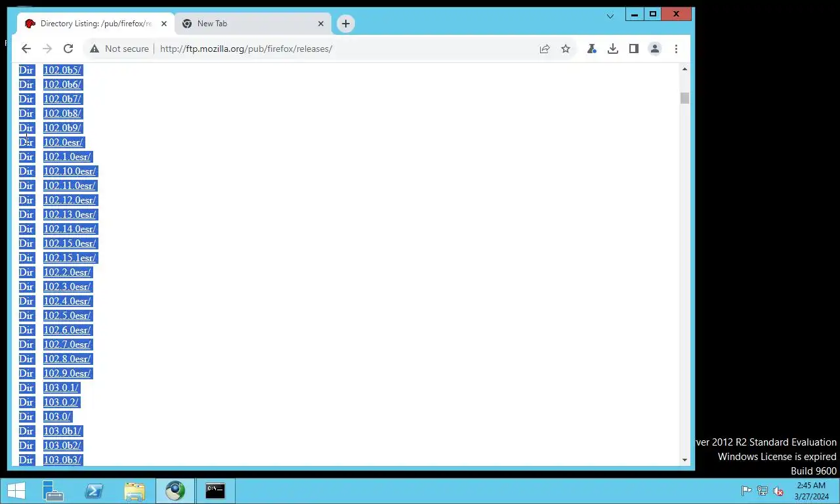The width and height of the screenshot is (840, 504).
Task: Open the 102.9.0esr/ directory link
Action: [x=68, y=373]
